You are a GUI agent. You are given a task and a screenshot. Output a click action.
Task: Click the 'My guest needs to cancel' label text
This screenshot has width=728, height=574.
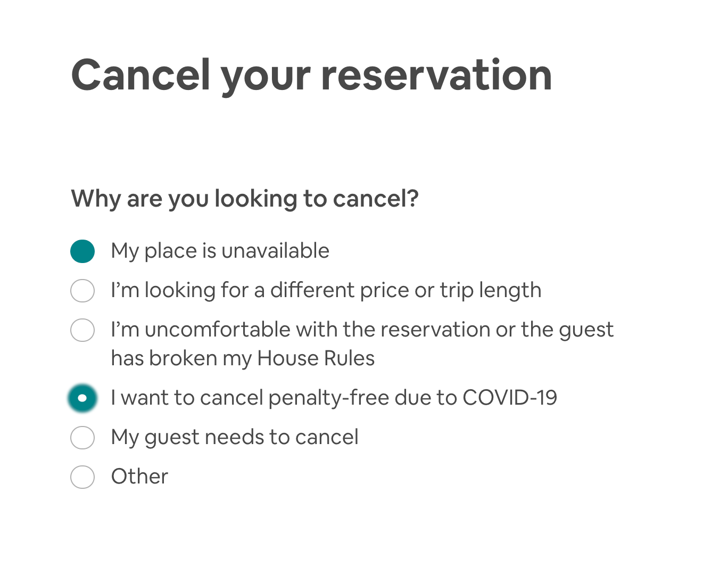click(x=235, y=438)
